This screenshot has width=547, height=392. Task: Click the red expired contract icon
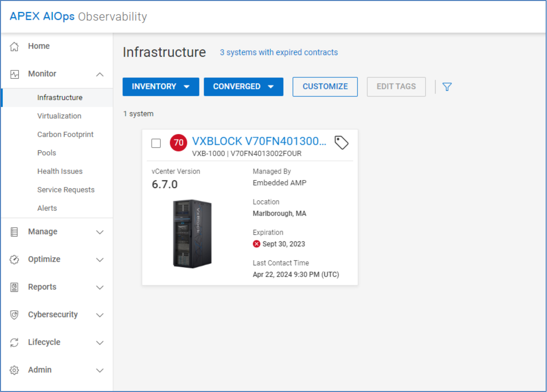257,244
